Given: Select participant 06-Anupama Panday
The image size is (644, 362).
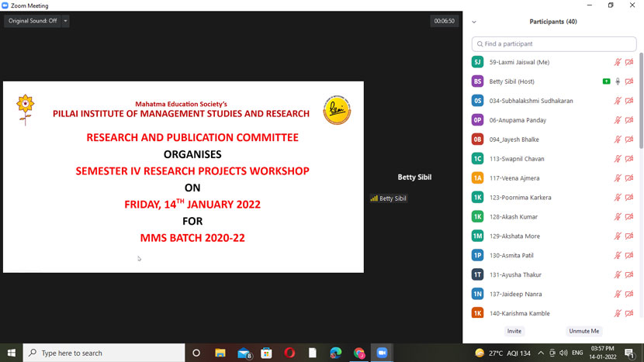Looking at the screenshot, I should click(x=552, y=120).
